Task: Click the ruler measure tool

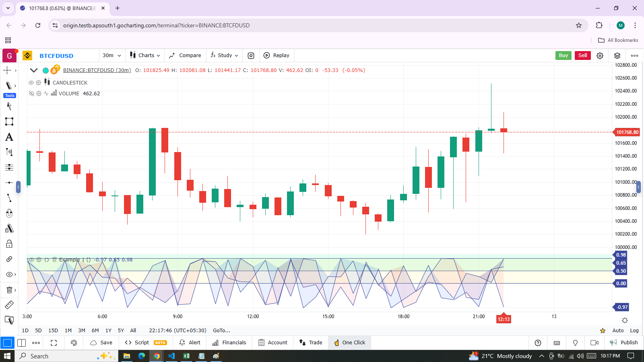Action: pos(9,305)
